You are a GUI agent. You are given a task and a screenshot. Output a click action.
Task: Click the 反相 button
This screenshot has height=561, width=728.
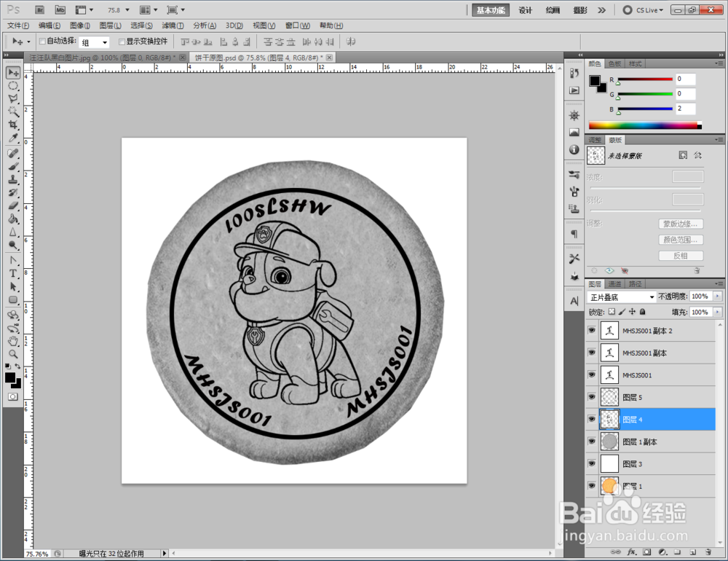tap(681, 256)
